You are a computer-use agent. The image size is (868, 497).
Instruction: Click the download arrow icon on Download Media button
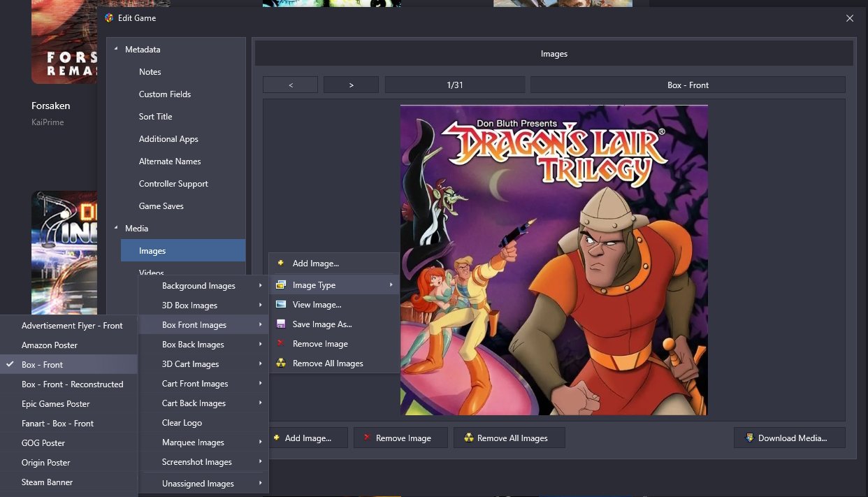(x=750, y=438)
